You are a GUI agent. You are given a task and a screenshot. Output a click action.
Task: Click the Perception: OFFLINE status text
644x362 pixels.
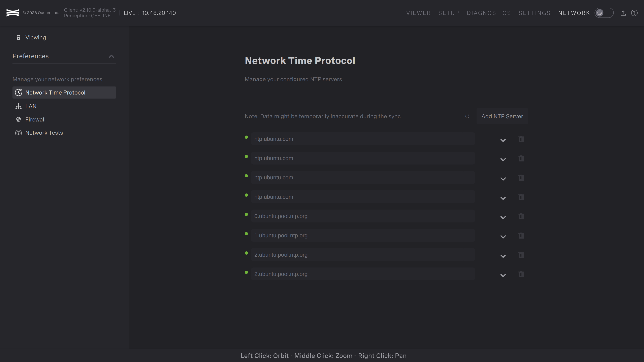[x=87, y=16]
